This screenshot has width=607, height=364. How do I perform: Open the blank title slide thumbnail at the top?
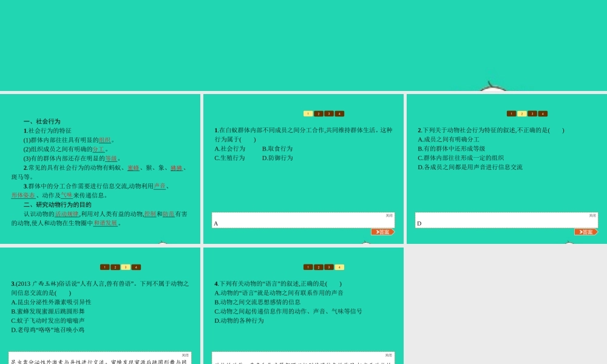click(303, 45)
